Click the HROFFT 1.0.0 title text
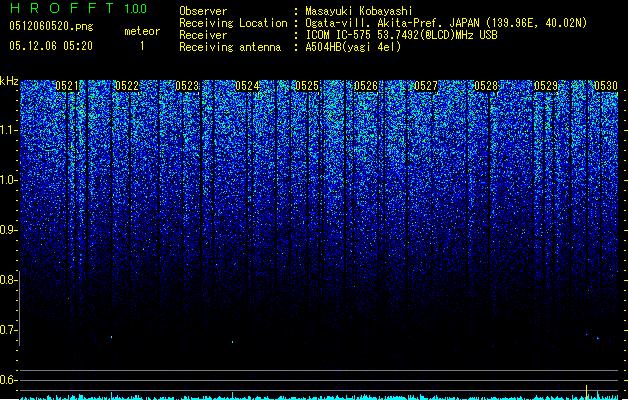This screenshot has height=400, width=629. point(78,8)
